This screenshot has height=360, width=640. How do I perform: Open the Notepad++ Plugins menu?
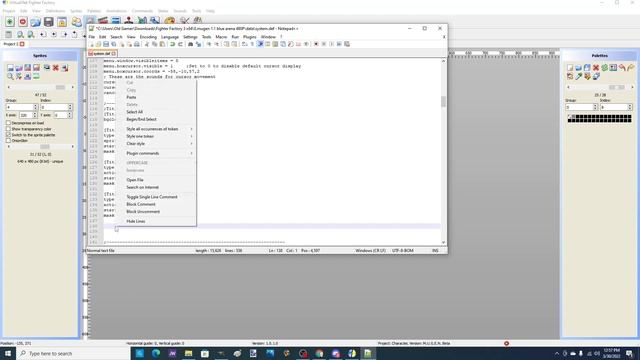[x=249, y=37]
